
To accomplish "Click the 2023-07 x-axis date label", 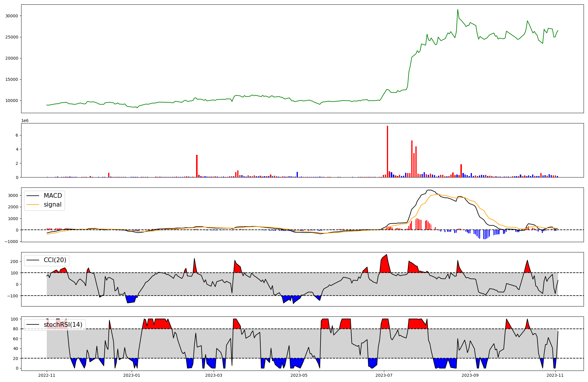I will pos(384,375).
